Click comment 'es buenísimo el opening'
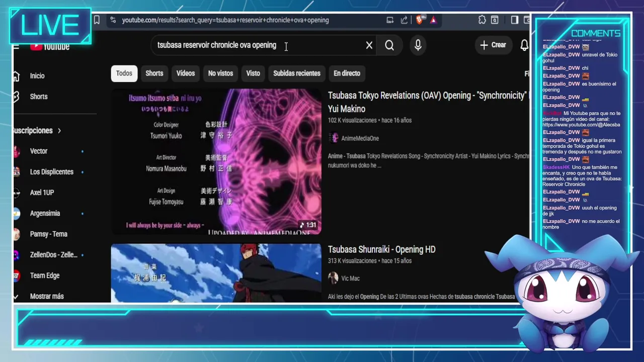The width and height of the screenshot is (644, 362). point(579,87)
